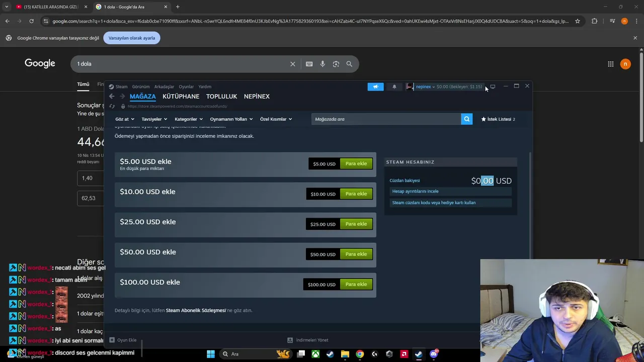
Task: Open File Explorer from the taskbar
Action: (x=345, y=354)
